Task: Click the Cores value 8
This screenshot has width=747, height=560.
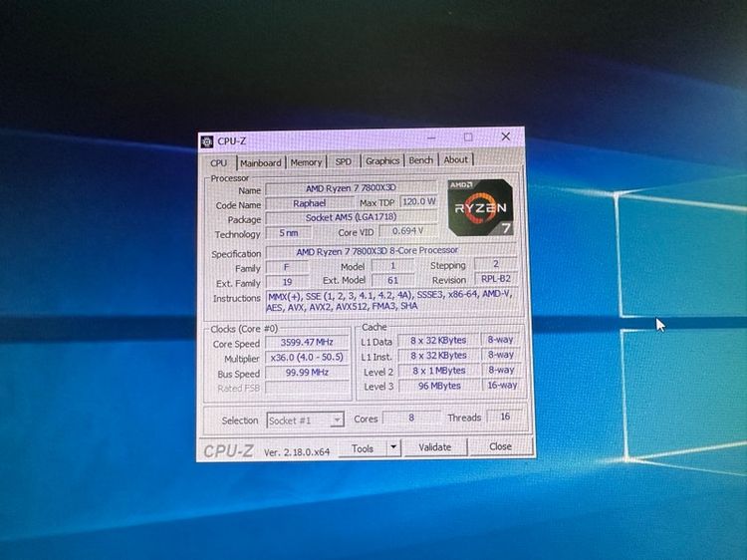Action: tap(411, 418)
